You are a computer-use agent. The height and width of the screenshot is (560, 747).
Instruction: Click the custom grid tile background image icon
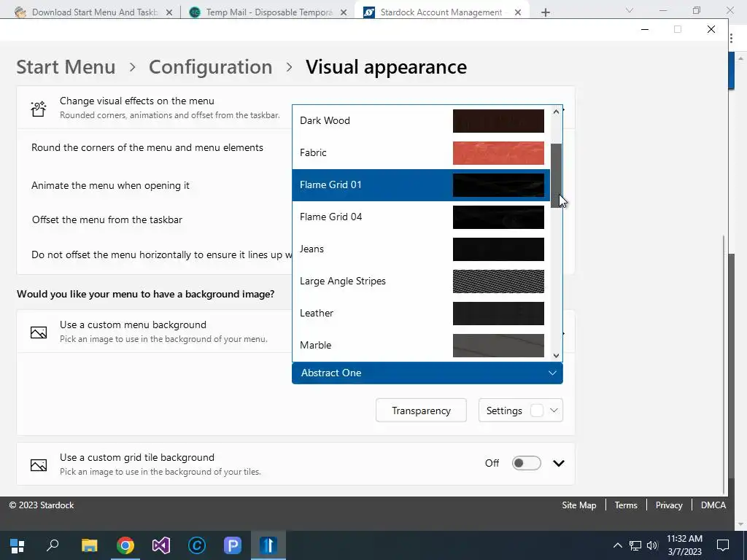[x=39, y=464]
